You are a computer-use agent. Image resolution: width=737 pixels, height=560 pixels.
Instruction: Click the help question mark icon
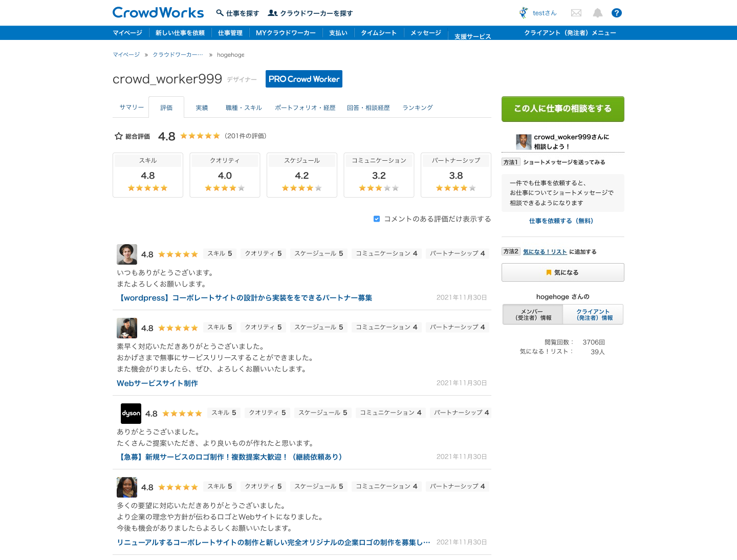point(617,13)
